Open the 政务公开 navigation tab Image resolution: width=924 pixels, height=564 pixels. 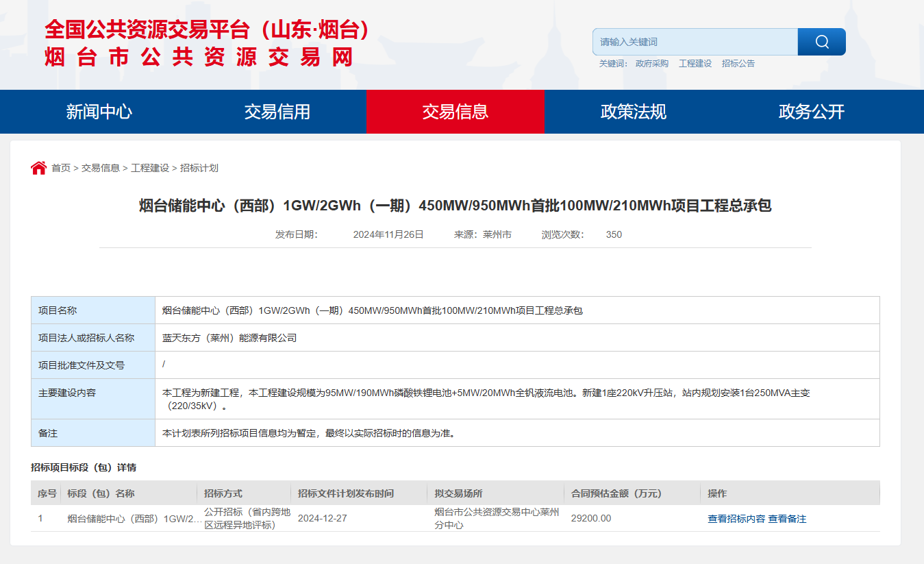(x=812, y=112)
